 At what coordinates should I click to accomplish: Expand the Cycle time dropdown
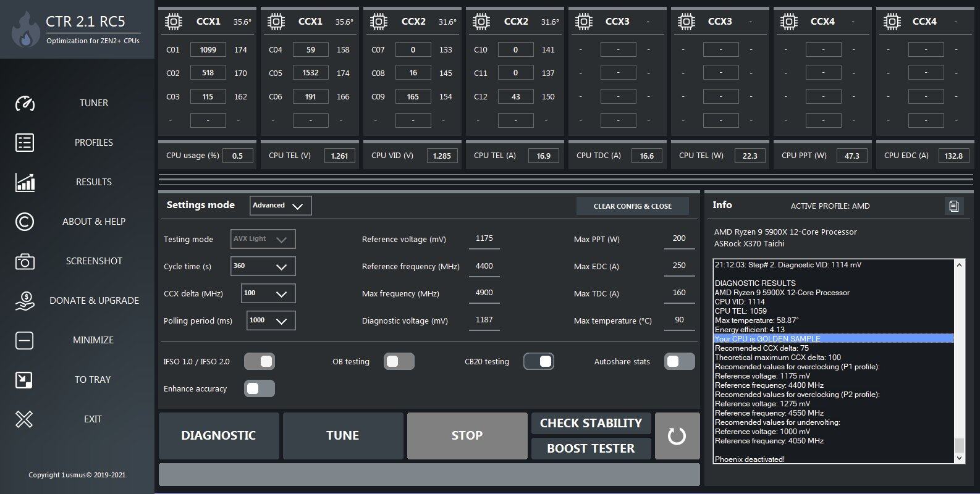tap(263, 266)
